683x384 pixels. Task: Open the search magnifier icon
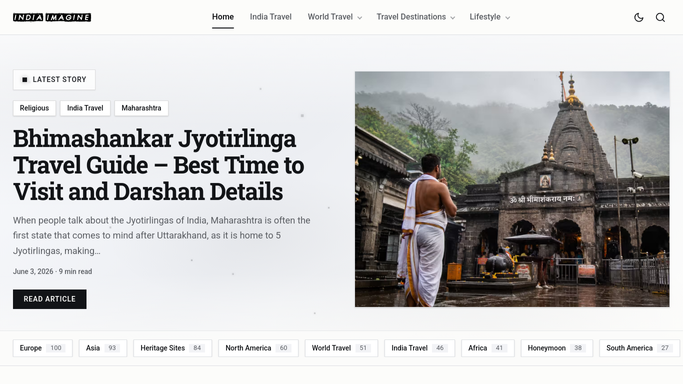pyautogui.click(x=660, y=17)
